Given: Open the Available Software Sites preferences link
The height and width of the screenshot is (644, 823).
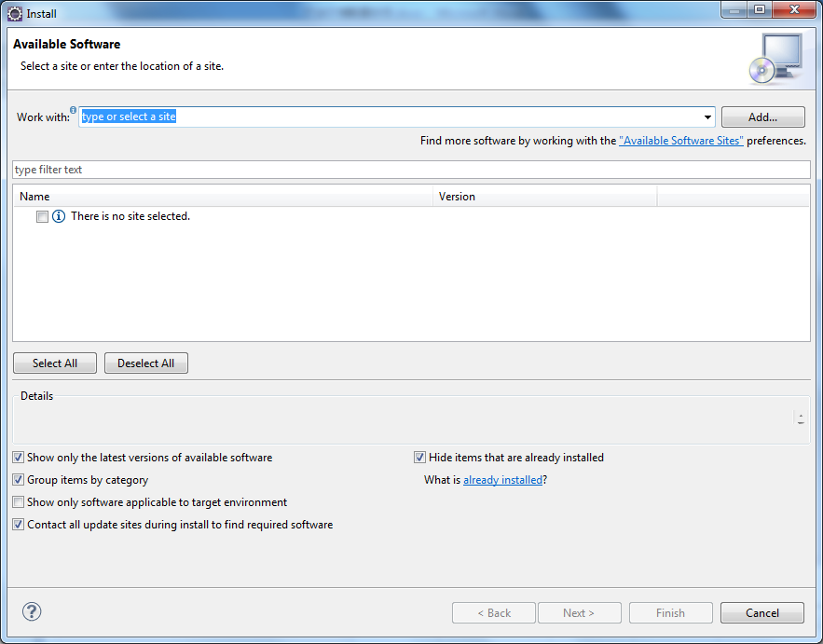Looking at the screenshot, I should point(680,141).
